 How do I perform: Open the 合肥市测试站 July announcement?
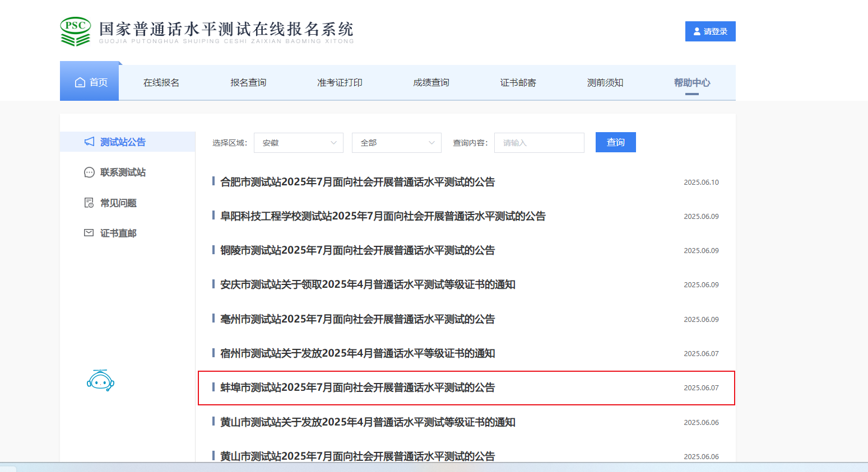(358, 182)
